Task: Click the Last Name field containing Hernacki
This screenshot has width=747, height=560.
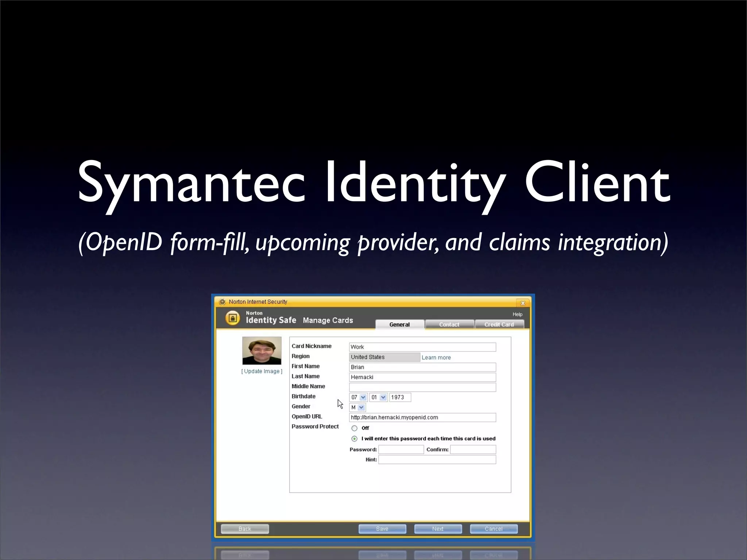Action: (422, 377)
